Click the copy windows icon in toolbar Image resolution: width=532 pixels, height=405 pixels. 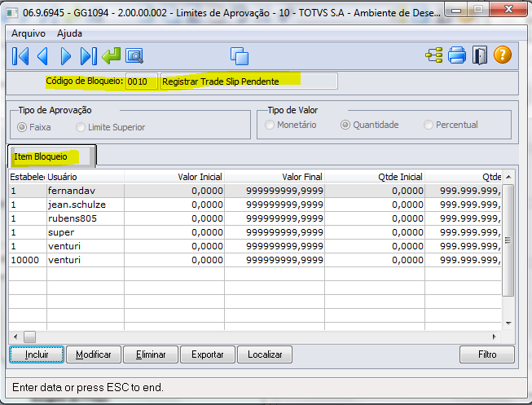coord(239,55)
